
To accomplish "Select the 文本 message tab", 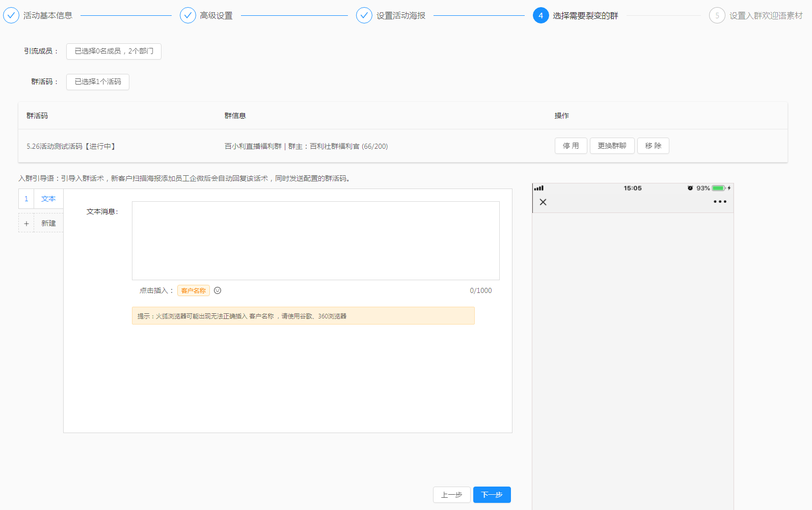I will click(x=48, y=199).
